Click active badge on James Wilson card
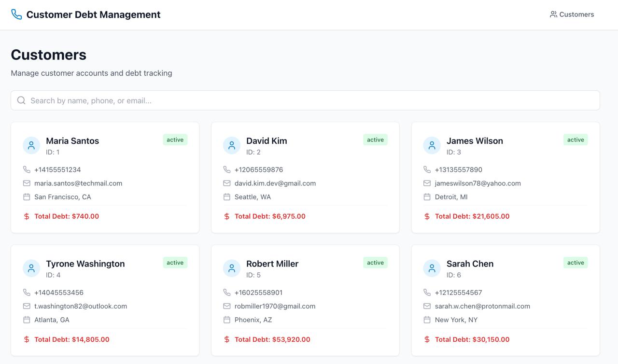Screen dimensions: 618x364 click(576, 140)
